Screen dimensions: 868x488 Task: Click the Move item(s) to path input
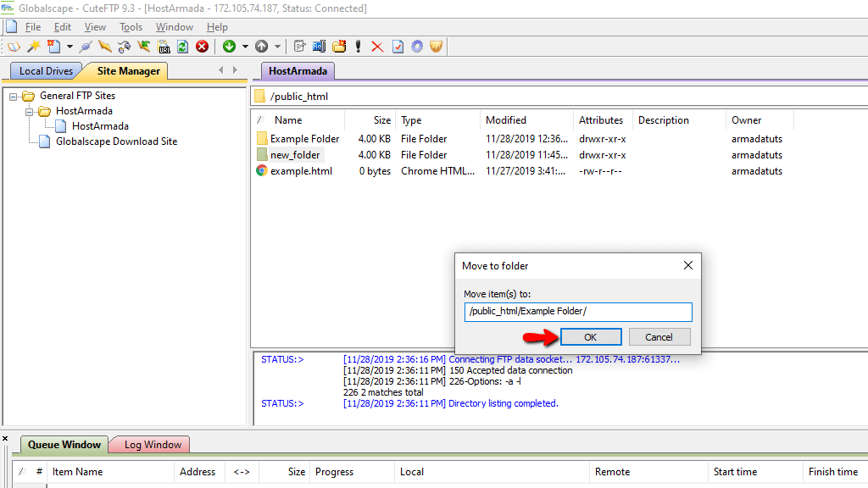[x=578, y=312]
